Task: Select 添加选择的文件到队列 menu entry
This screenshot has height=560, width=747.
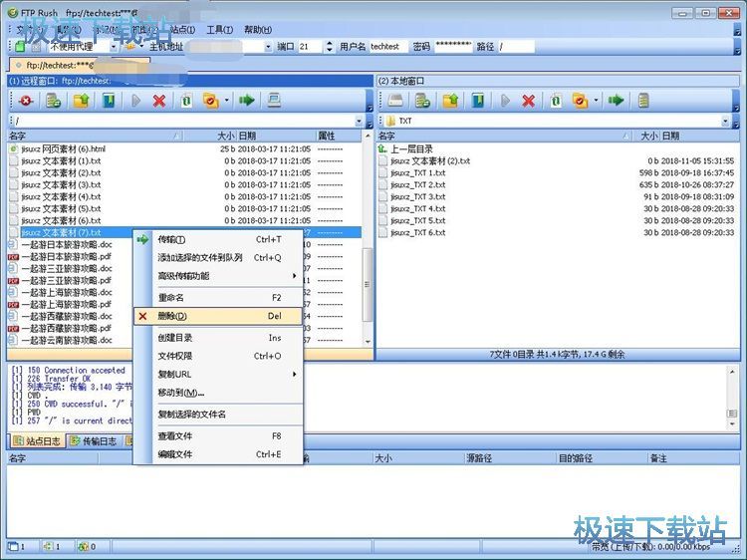Action: [x=218, y=258]
